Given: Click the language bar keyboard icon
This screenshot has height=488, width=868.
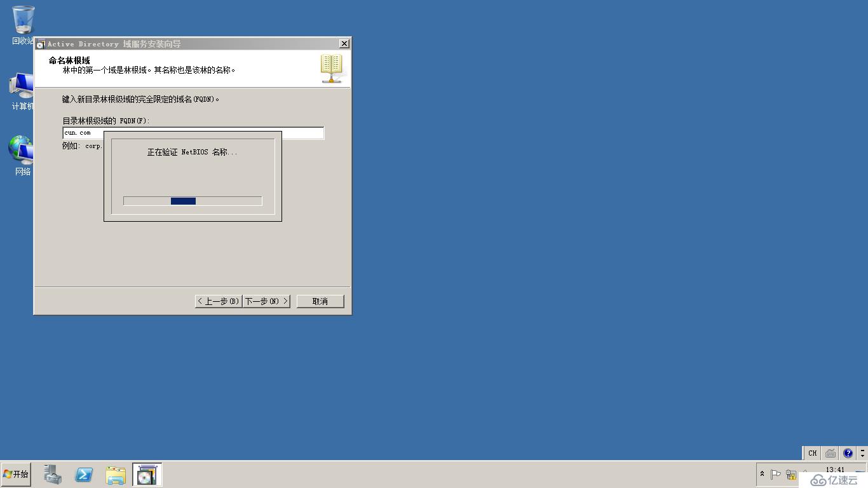Looking at the screenshot, I should coord(831,453).
